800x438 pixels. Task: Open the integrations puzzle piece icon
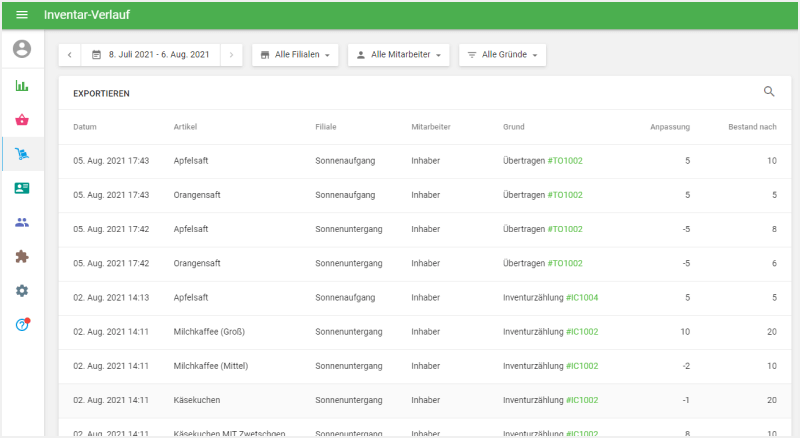pos(22,256)
